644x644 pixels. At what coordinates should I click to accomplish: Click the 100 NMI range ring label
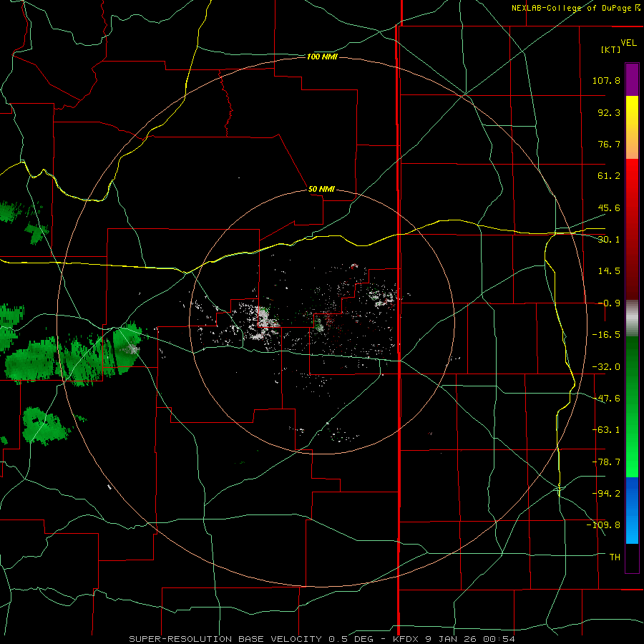tap(322, 57)
